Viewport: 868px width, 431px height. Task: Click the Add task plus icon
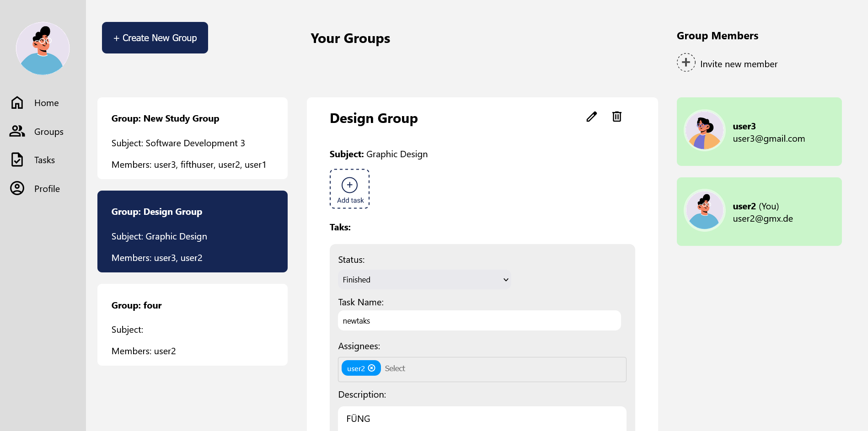point(349,186)
